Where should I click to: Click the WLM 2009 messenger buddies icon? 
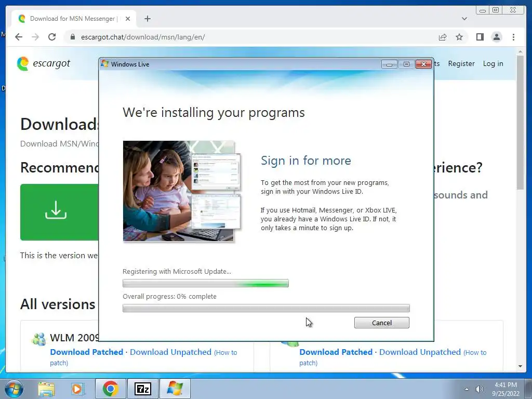click(x=38, y=339)
